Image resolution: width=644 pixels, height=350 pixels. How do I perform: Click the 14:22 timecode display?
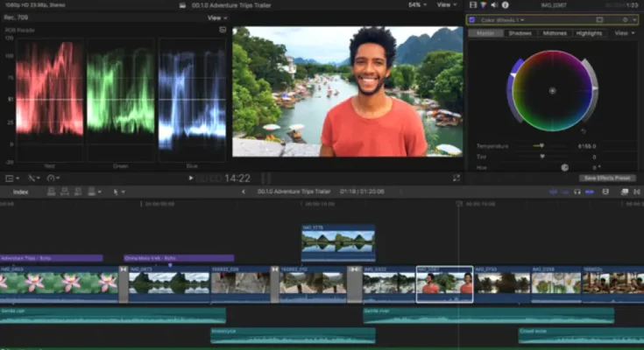tap(237, 178)
